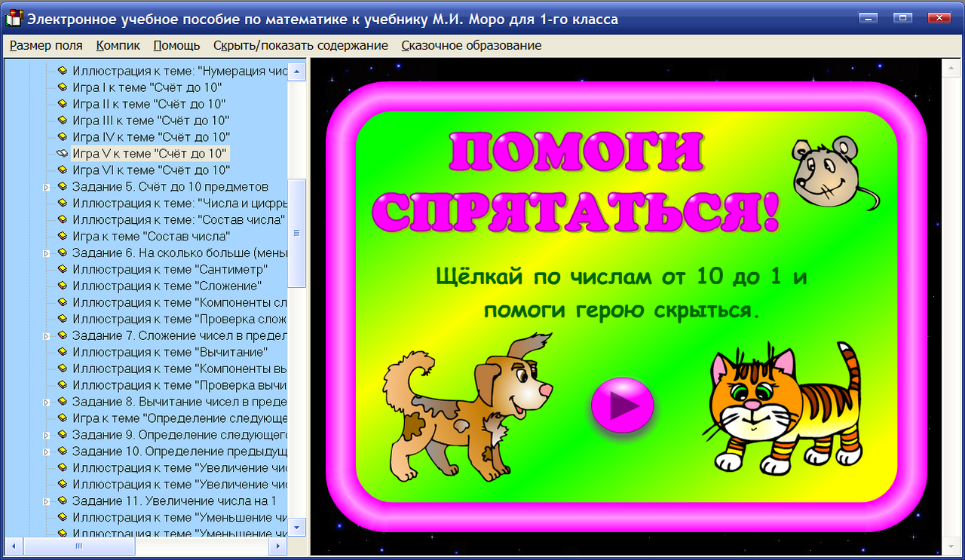Click the book icon in the title bar
Viewport: 965px width, 560px height.
pos(13,18)
